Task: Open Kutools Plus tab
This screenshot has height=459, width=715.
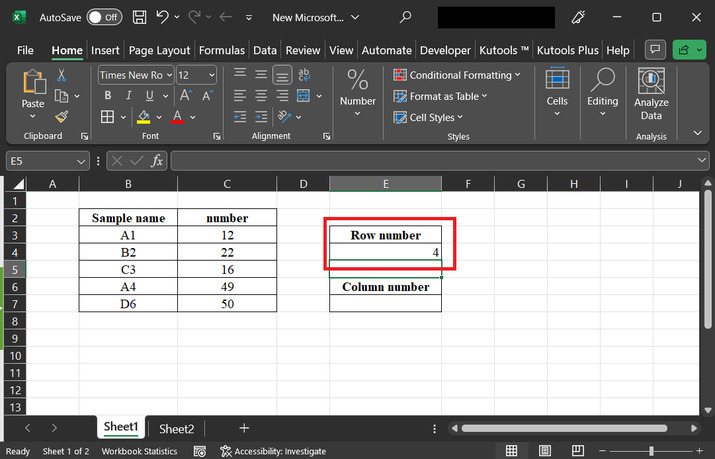Action: pos(567,50)
